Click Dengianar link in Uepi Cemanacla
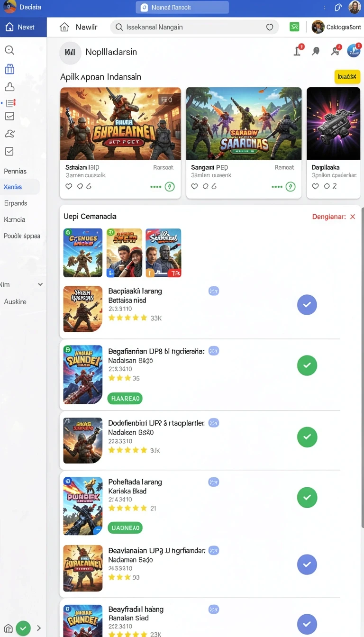Image resolution: width=364 pixels, height=637 pixels. (x=329, y=217)
